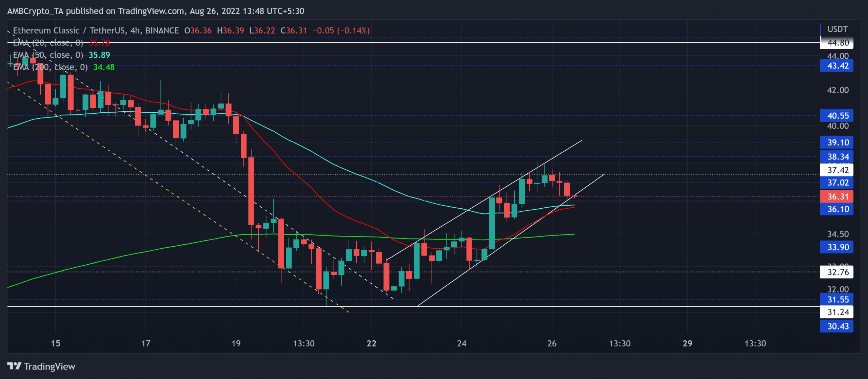This screenshot has height=379, width=868.
Task: Click the date label 29 on time axis
Action: 688,343
